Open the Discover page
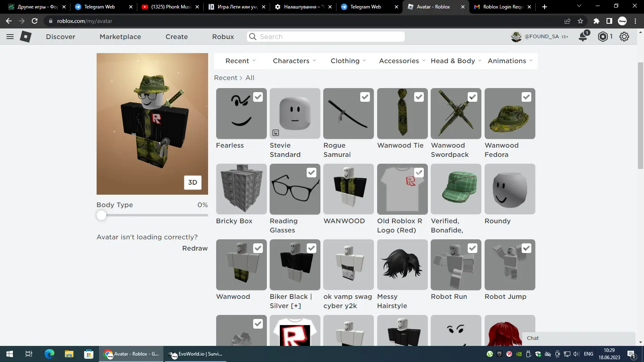Image resolution: width=644 pixels, height=362 pixels. click(60, 37)
